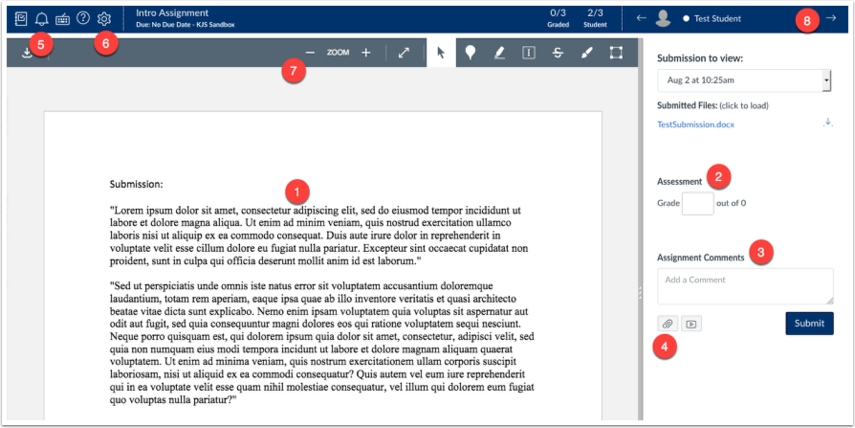
Task: Click the Assignment Comments label
Action: (701, 257)
